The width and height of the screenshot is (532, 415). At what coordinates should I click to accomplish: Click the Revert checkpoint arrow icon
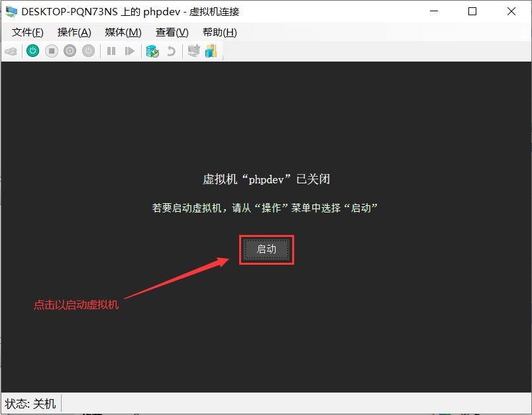[x=170, y=50]
